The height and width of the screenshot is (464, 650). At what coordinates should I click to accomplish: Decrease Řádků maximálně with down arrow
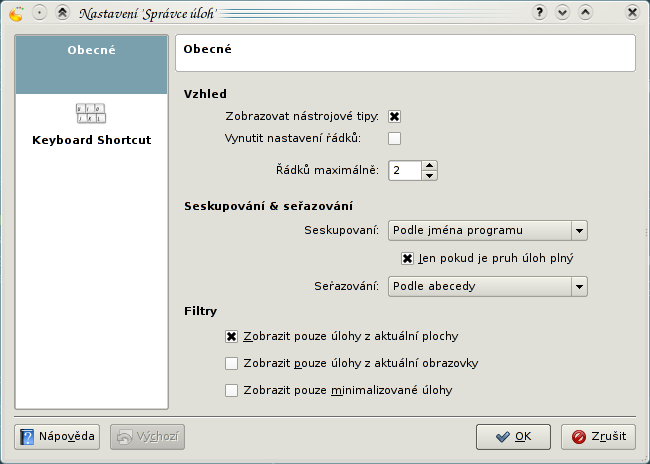(x=429, y=175)
